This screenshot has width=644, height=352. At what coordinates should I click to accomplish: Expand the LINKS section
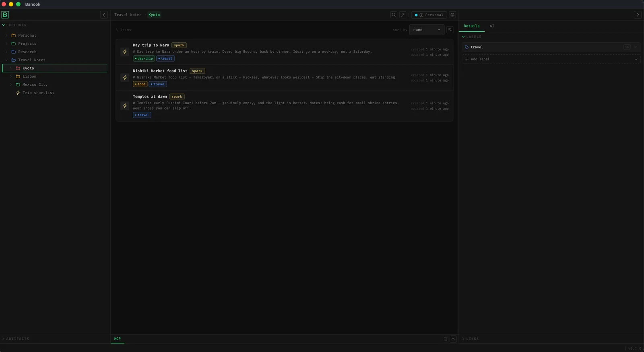(471, 339)
